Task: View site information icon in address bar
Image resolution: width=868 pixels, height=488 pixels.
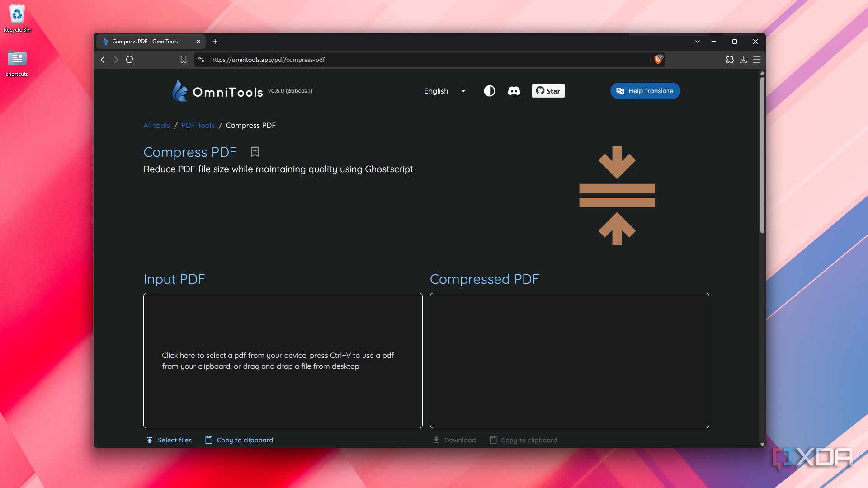Action: pos(201,60)
